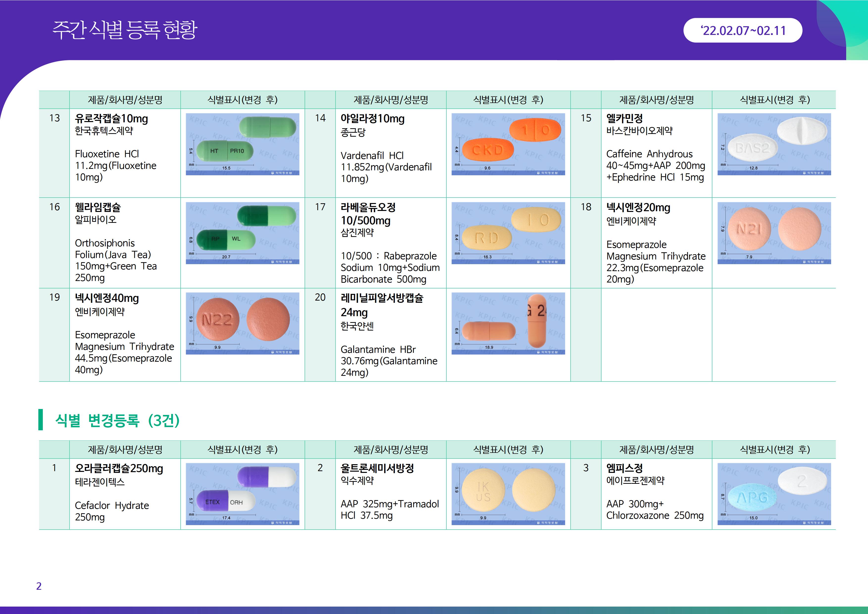
Task: Click the pink N21 넥시엔정20mg image
Action: click(x=774, y=233)
